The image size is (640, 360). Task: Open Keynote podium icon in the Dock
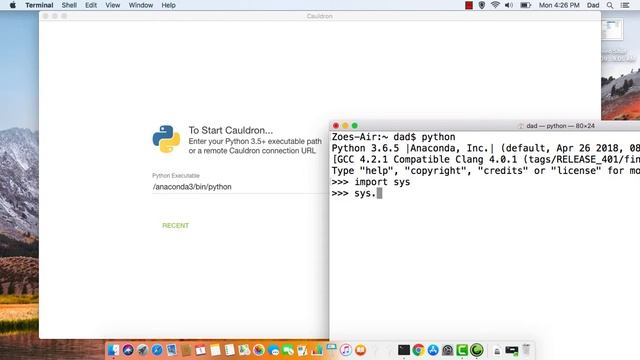click(x=331, y=349)
